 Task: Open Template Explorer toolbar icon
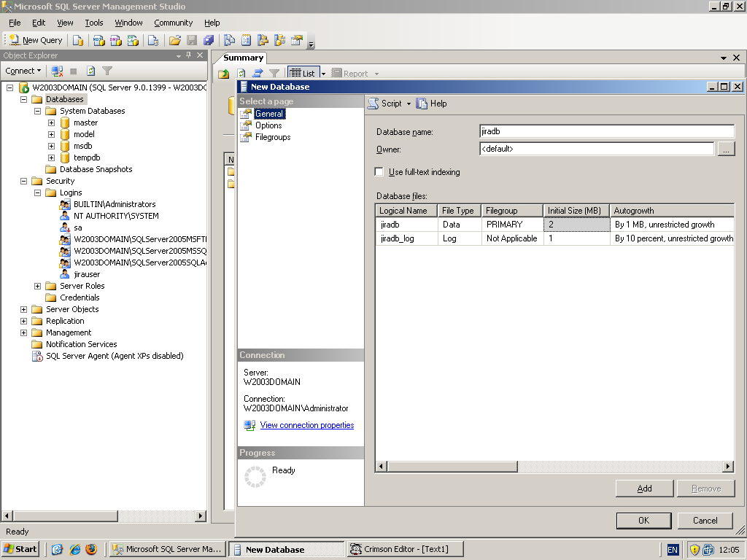(279, 41)
